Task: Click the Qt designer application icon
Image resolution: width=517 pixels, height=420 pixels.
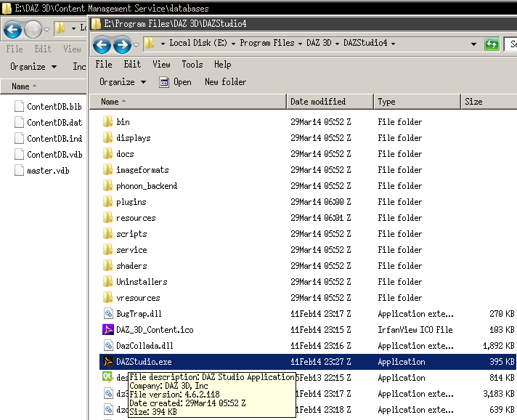Action: (x=107, y=377)
